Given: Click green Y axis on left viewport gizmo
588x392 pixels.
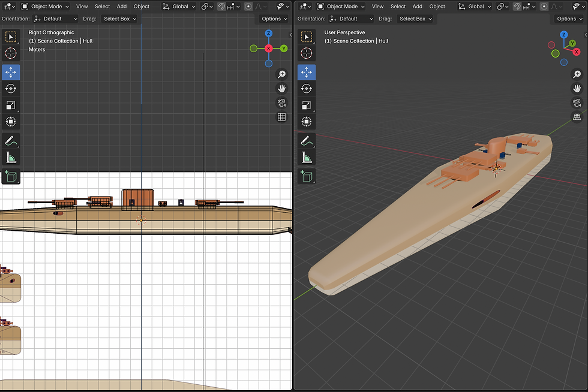Looking at the screenshot, I should [x=283, y=48].
